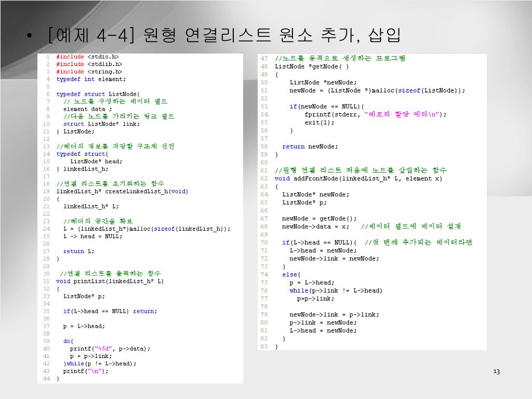
Task: Click the line 'struct ListNode* link;'
Action: click(101, 124)
